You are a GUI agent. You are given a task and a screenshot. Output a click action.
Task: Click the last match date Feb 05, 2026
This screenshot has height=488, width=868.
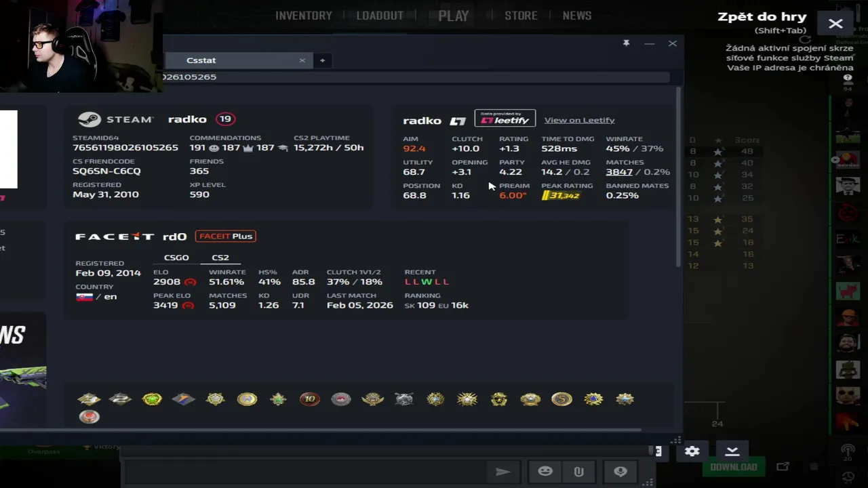pyautogui.click(x=360, y=305)
